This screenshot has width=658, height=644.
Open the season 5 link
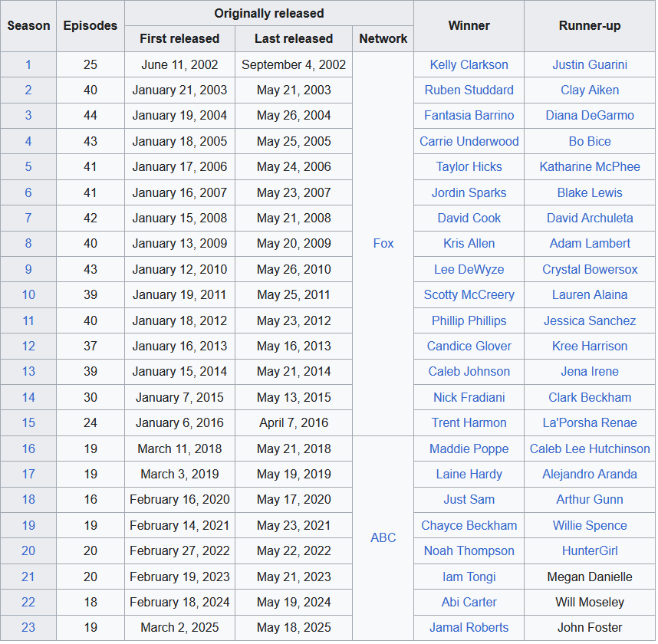(x=28, y=166)
